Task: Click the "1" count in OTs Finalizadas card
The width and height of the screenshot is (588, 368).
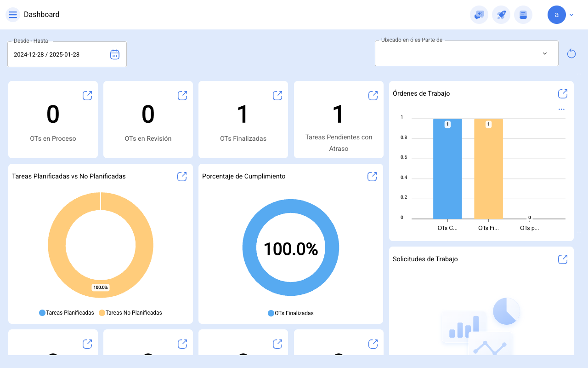Action: (x=243, y=115)
